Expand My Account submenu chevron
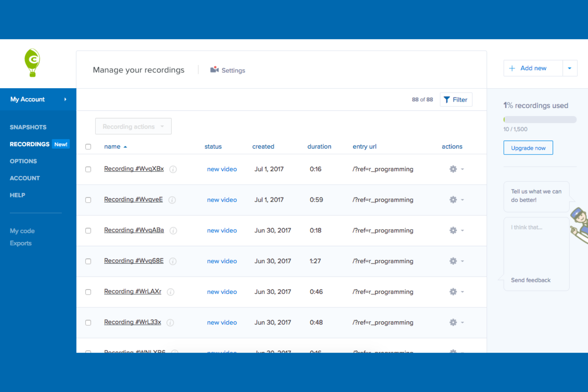This screenshot has width=588, height=392. (x=65, y=99)
